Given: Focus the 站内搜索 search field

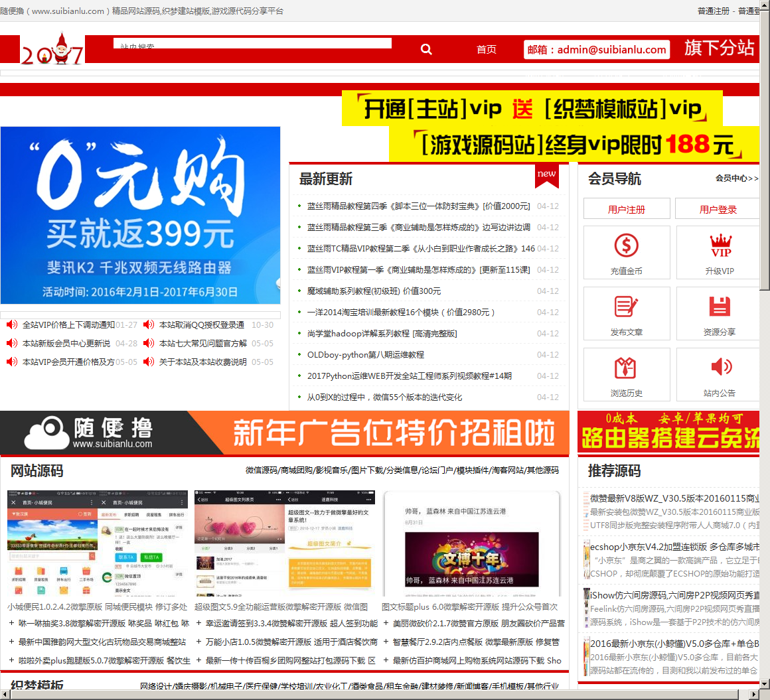Looking at the screenshot, I should click(x=252, y=44).
